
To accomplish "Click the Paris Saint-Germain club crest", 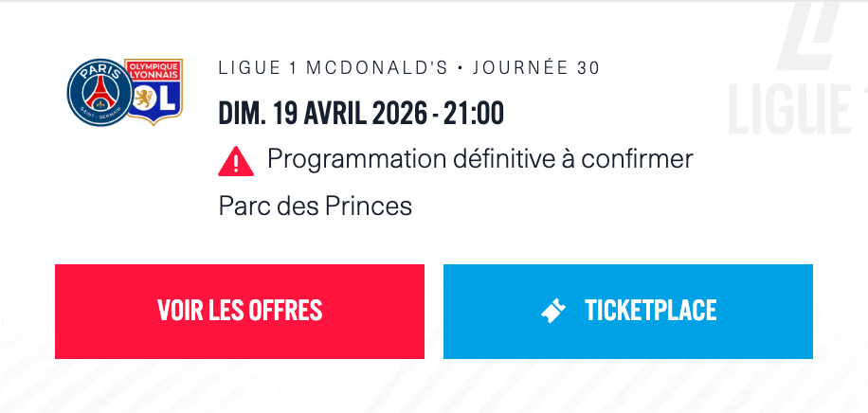I will coord(99,93).
